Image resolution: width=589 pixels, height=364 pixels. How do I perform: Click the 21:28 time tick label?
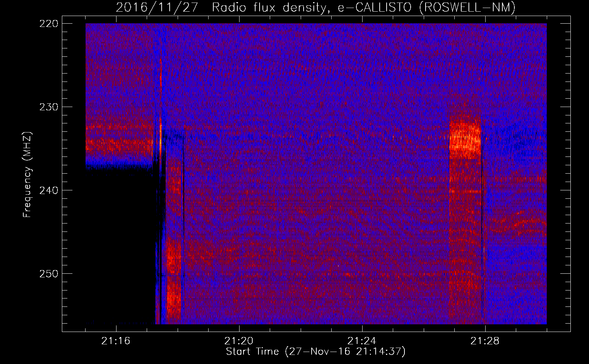[x=485, y=341]
